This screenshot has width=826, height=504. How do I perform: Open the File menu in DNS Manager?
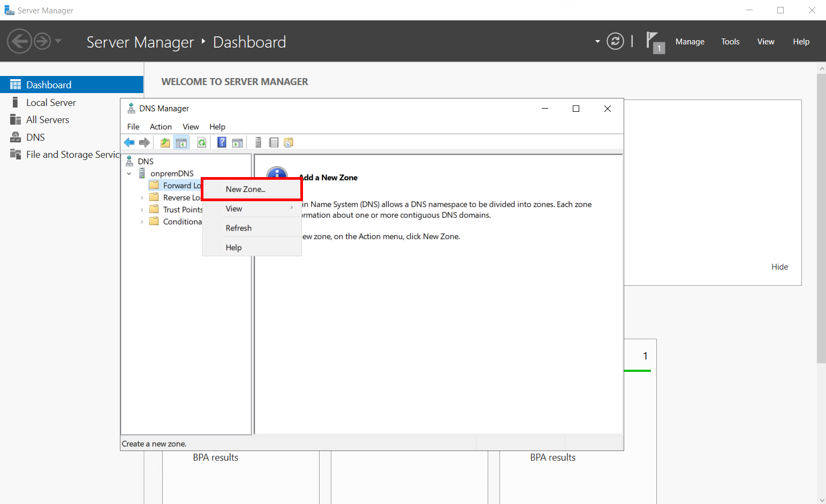(x=133, y=127)
